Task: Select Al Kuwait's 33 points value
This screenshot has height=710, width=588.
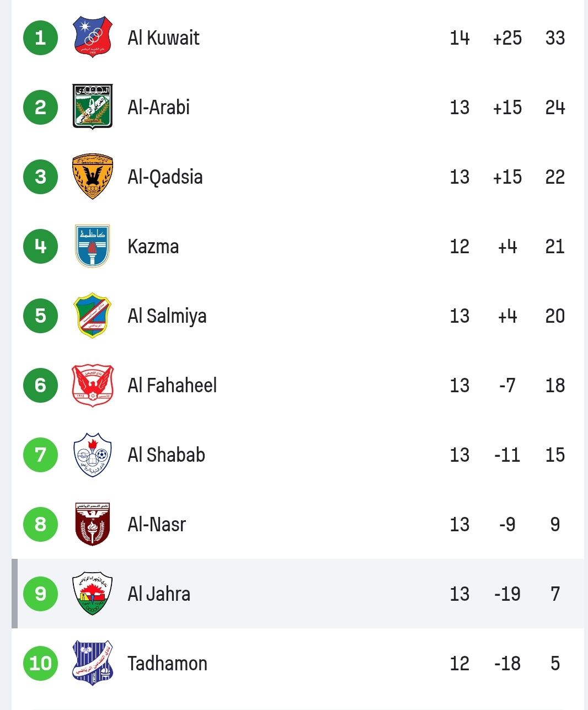Action: coord(555,38)
